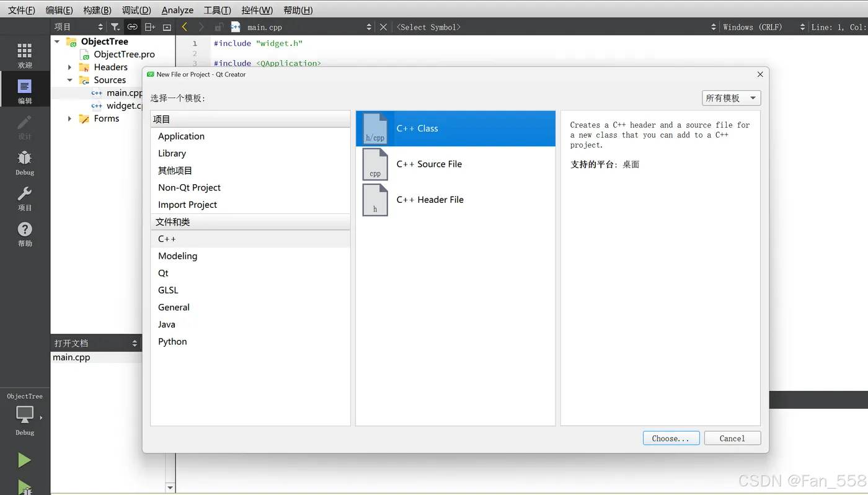Select the Modeling category
Image resolution: width=868 pixels, height=495 pixels.
(x=250, y=256)
